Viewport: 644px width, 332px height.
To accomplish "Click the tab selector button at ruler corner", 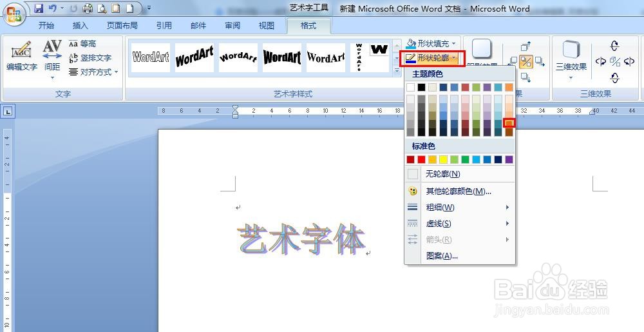I will [x=8, y=111].
